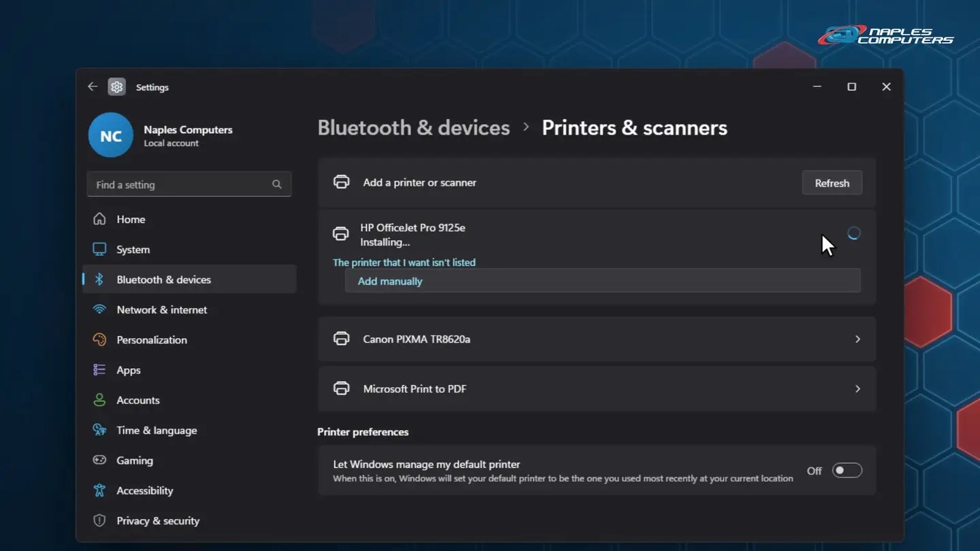The image size is (980, 551).
Task: Open Time & language settings
Action: coord(189,430)
